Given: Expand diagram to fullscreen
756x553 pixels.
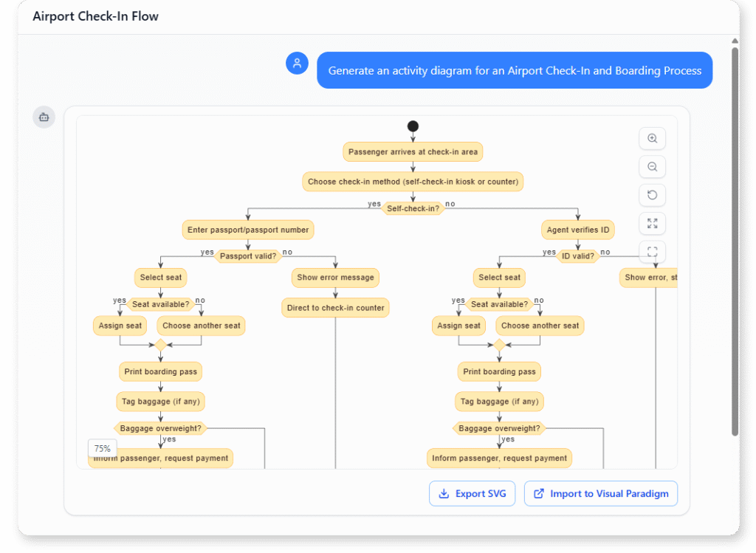Looking at the screenshot, I should pos(652,224).
